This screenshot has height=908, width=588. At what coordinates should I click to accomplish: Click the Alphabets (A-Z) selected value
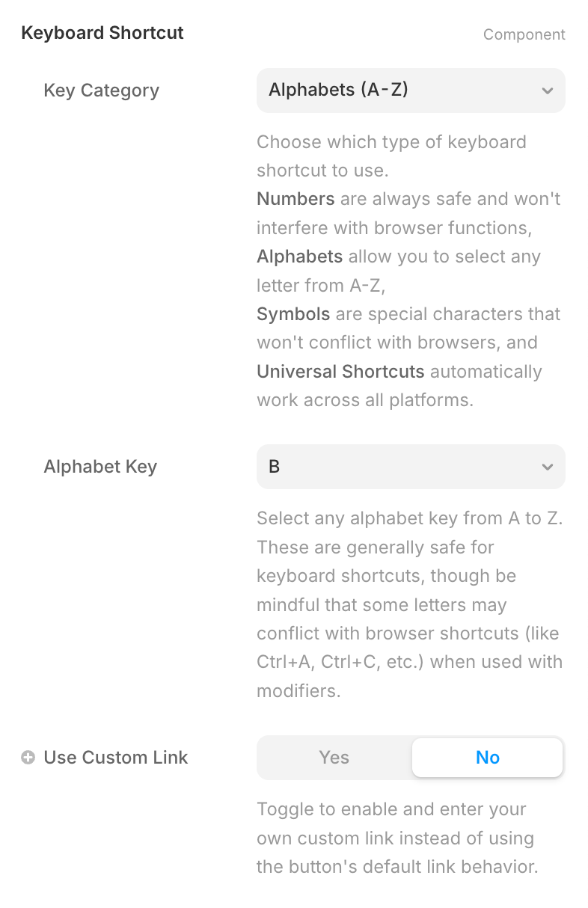click(338, 90)
